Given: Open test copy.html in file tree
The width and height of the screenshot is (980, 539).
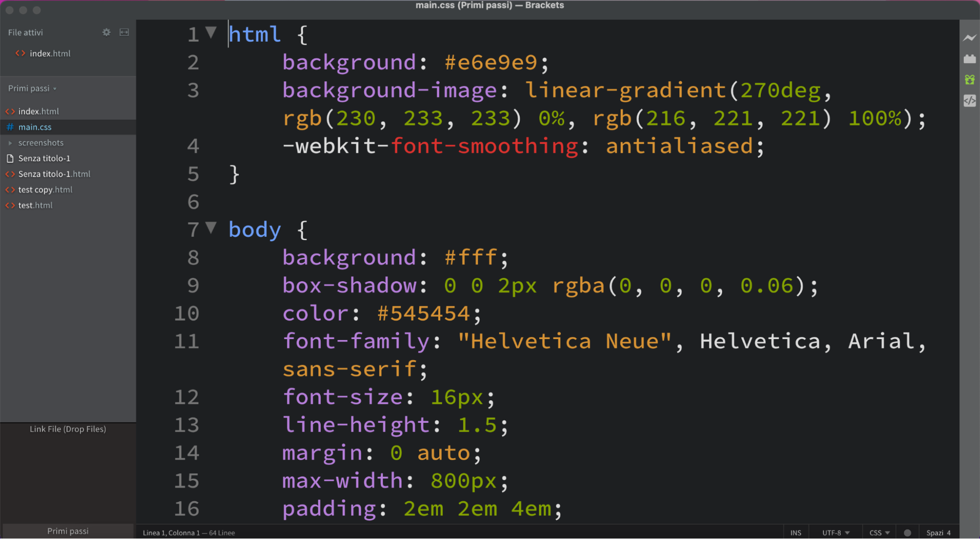Looking at the screenshot, I should coord(45,190).
